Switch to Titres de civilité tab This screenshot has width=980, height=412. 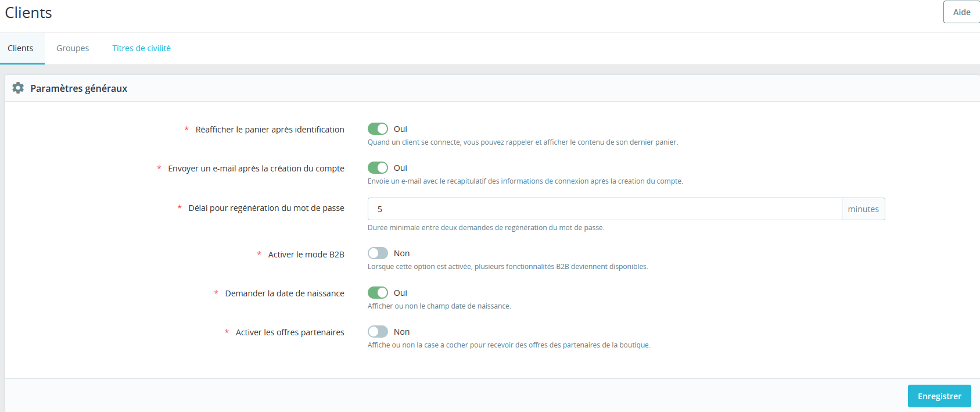point(141,48)
